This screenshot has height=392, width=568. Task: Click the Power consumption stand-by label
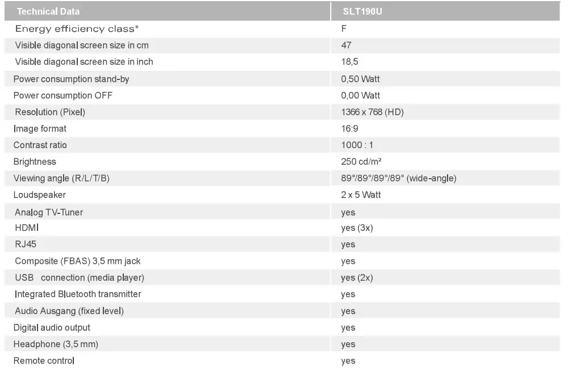[x=71, y=79]
